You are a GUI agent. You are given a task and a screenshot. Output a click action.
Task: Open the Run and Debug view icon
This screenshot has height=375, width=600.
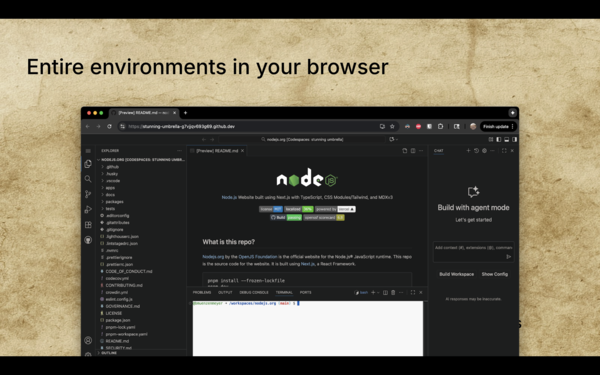88,209
